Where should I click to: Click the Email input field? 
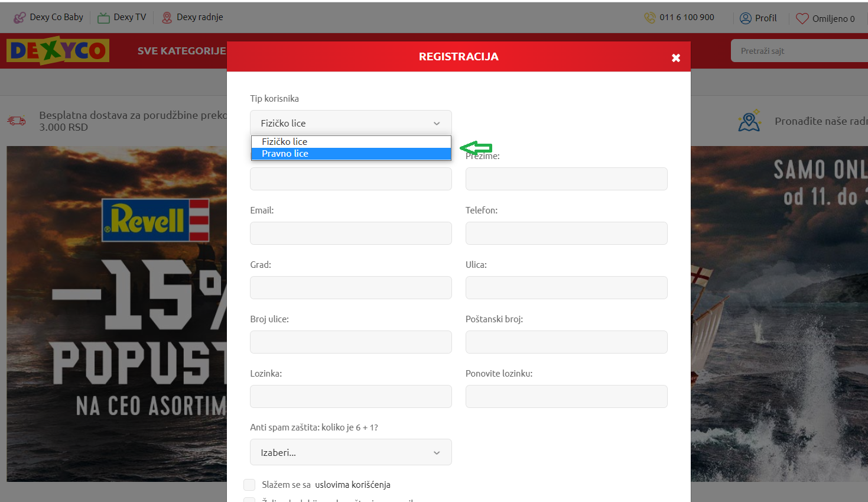tap(350, 233)
